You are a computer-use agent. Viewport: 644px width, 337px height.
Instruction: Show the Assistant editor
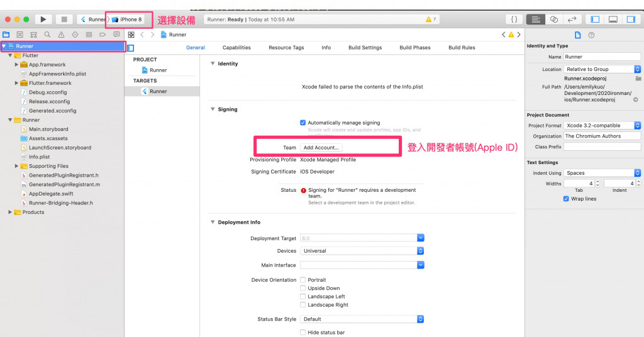coord(553,19)
